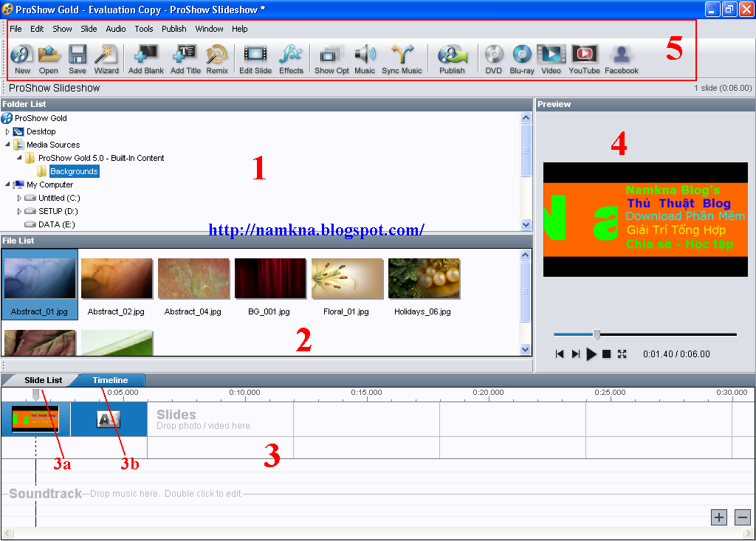Click the Remix toolbar icon
The image size is (756, 541).
[x=217, y=59]
